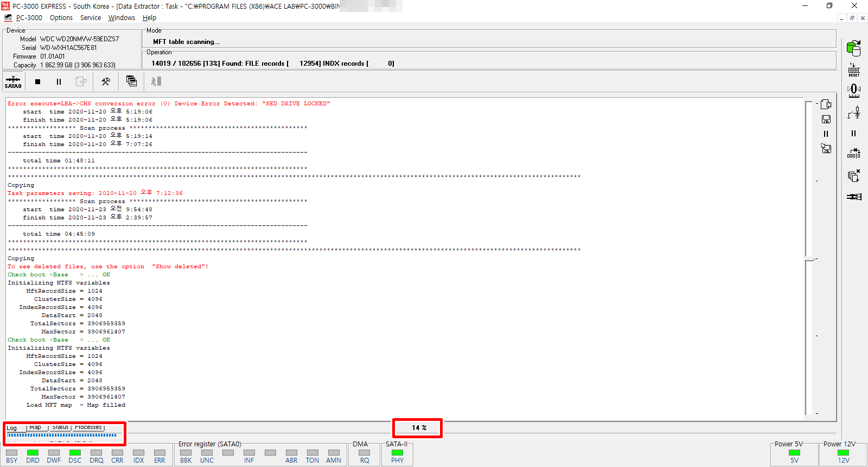The height and width of the screenshot is (467, 868).
Task: Click the BSY status indicator
Action: pyautogui.click(x=12, y=453)
